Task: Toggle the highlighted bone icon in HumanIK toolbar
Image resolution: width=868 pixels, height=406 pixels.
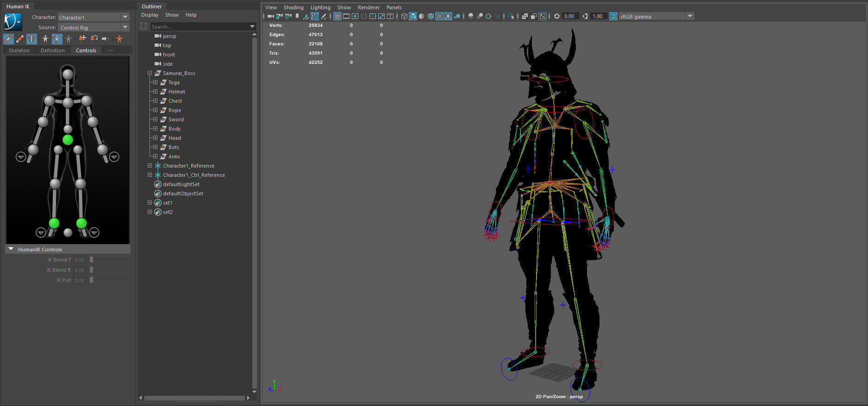Action: pyautogui.click(x=8, y=39)
